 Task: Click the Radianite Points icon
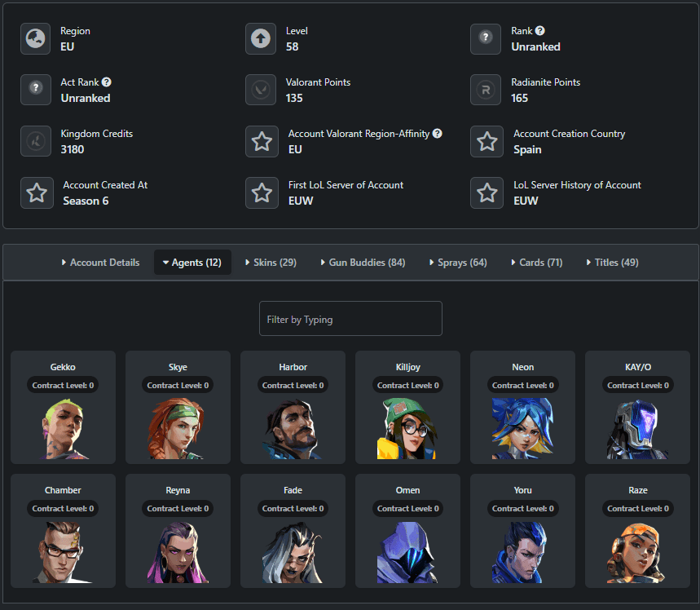486,90
